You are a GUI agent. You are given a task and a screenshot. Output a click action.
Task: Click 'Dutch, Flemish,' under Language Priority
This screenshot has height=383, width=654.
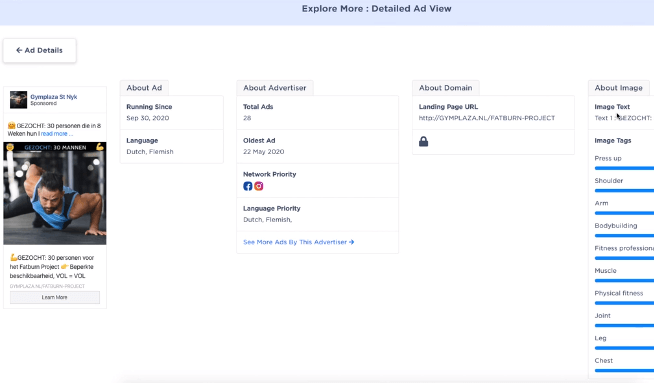(267, 219)
